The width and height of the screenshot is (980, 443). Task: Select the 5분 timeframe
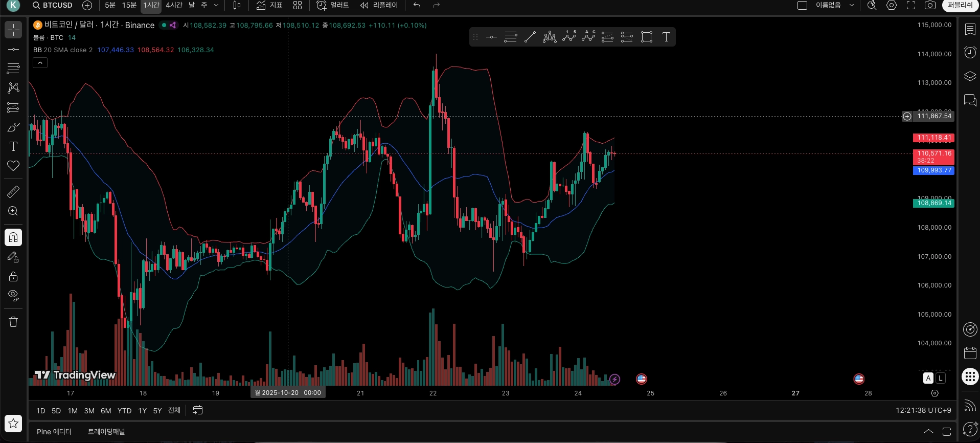pyautogui.click(x=110, y=5)
